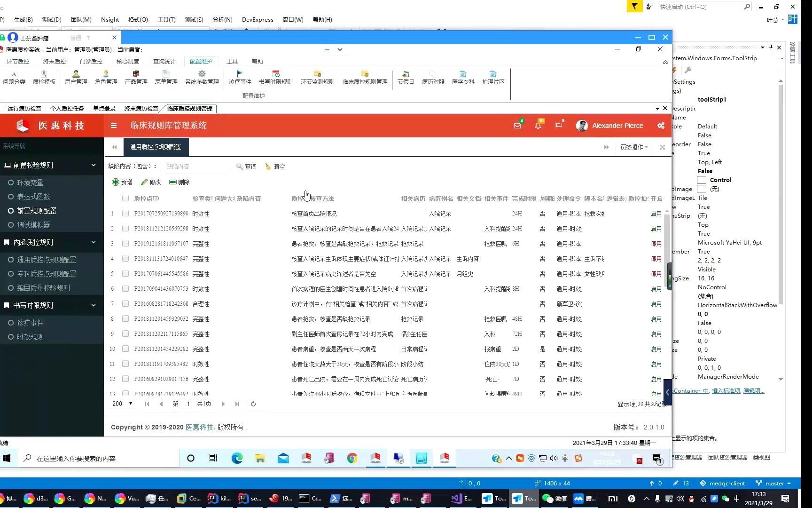
Task: Switch to 环节质控 ribbon tab
Action: coord(18,62)
